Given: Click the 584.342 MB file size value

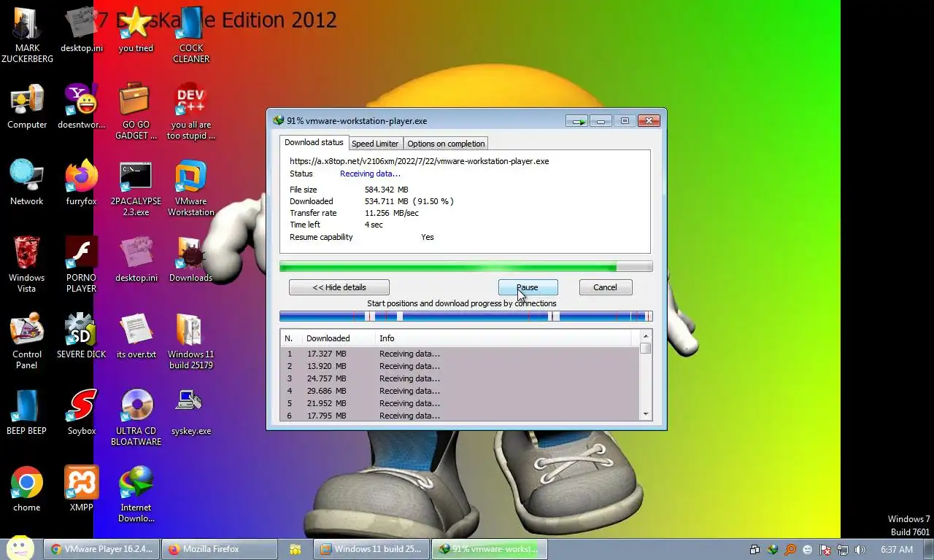Looking at the screenshot, I should coord(386,190).
